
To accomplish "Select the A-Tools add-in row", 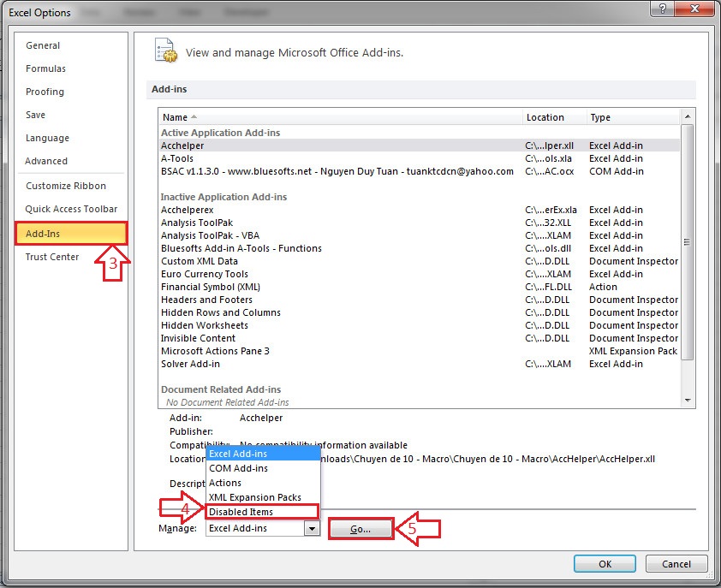I will click(x=420, y=158).
